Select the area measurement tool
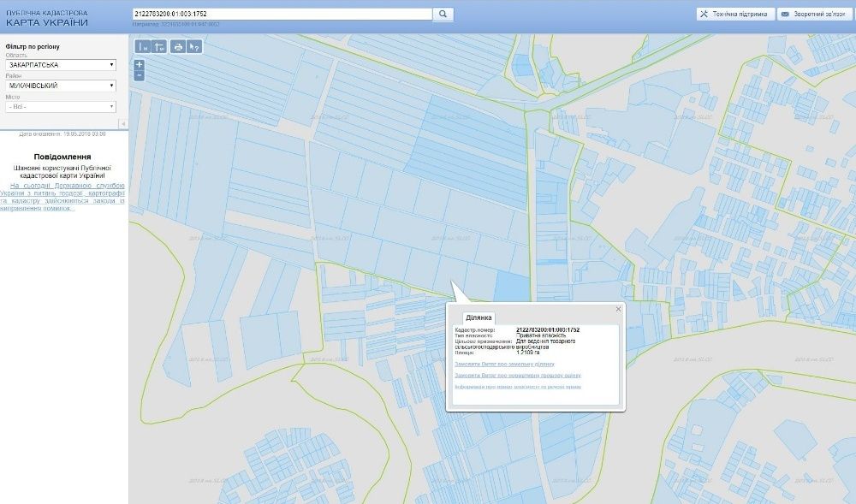Image resolution: width=856 pixels, height=504 pixels. [159, 47]
